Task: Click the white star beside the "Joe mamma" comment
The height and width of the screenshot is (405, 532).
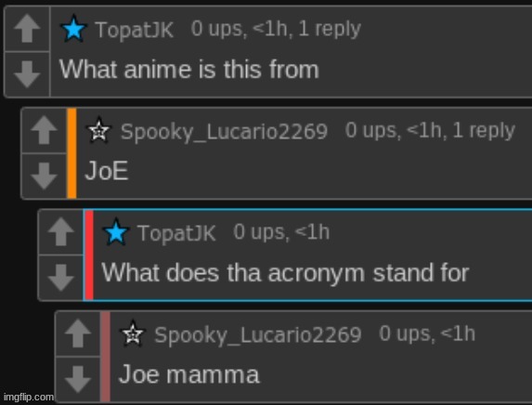Action: click(133, 333)
